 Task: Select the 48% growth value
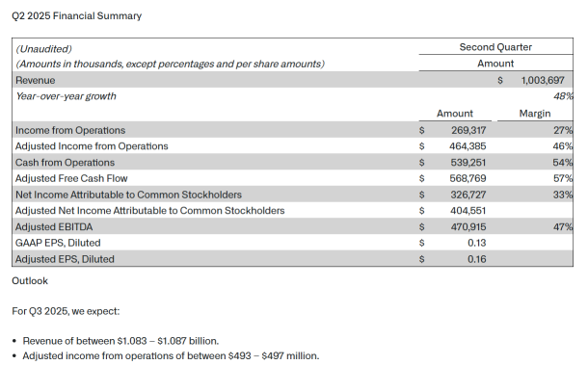563,96
